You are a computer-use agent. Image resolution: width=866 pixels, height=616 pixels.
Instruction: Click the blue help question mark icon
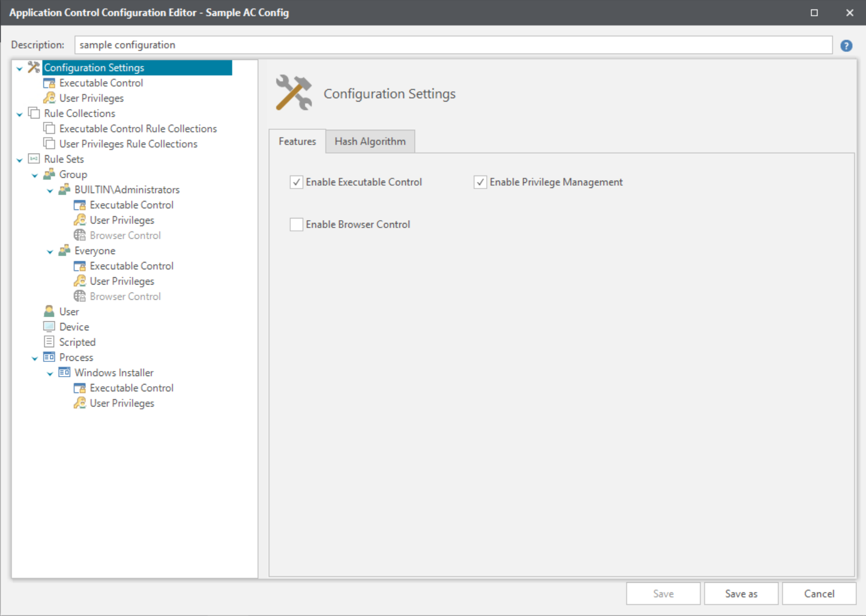846,46
